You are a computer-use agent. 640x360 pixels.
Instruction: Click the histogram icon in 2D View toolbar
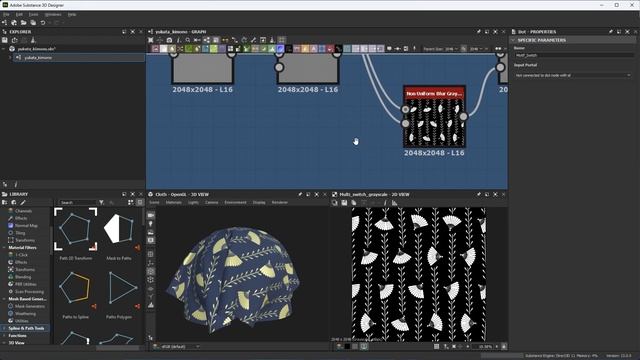[x=395, y=202]
